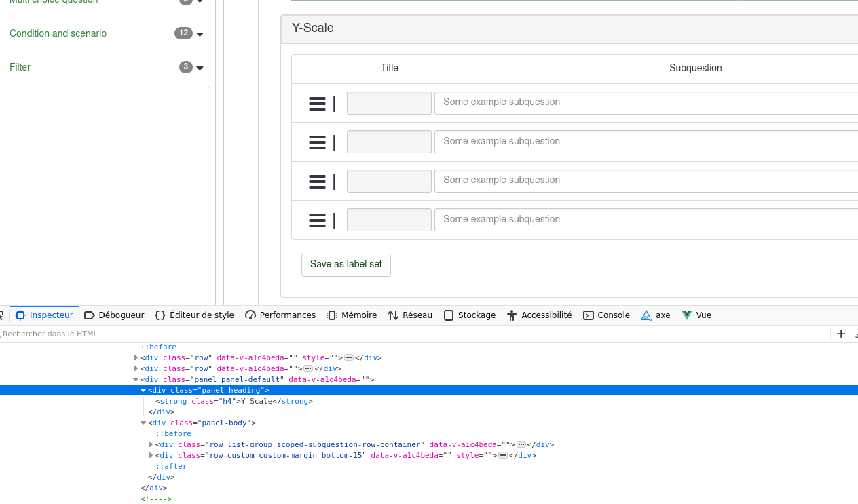
Task: Open the Débogueur tab
Action: (x=114, y=315)
